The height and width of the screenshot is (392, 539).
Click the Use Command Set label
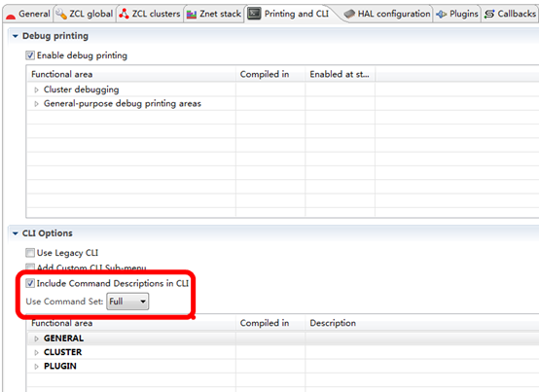point(64,302)
